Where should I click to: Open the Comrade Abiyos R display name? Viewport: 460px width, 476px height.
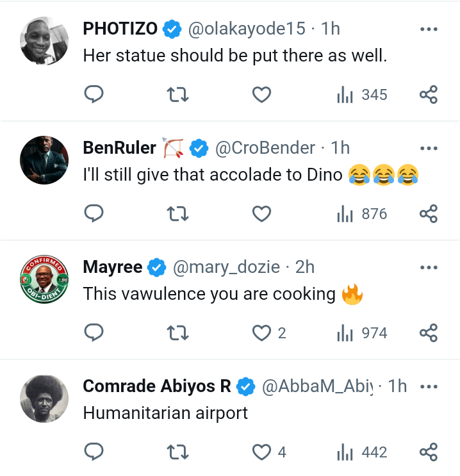click(157, 386)
